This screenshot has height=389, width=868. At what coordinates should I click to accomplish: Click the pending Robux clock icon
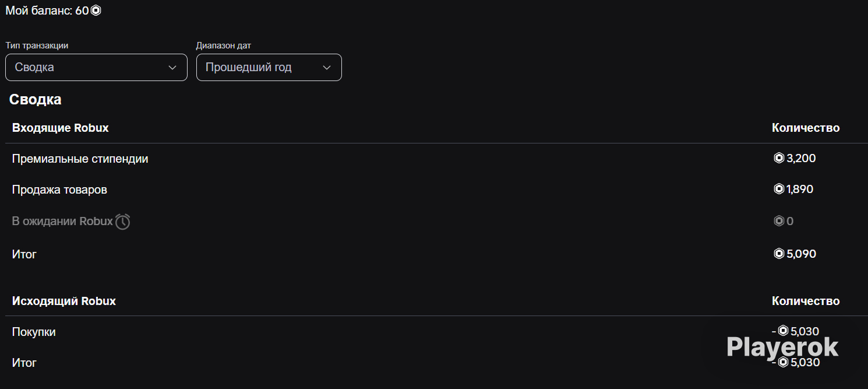click(x=122, y=222)
